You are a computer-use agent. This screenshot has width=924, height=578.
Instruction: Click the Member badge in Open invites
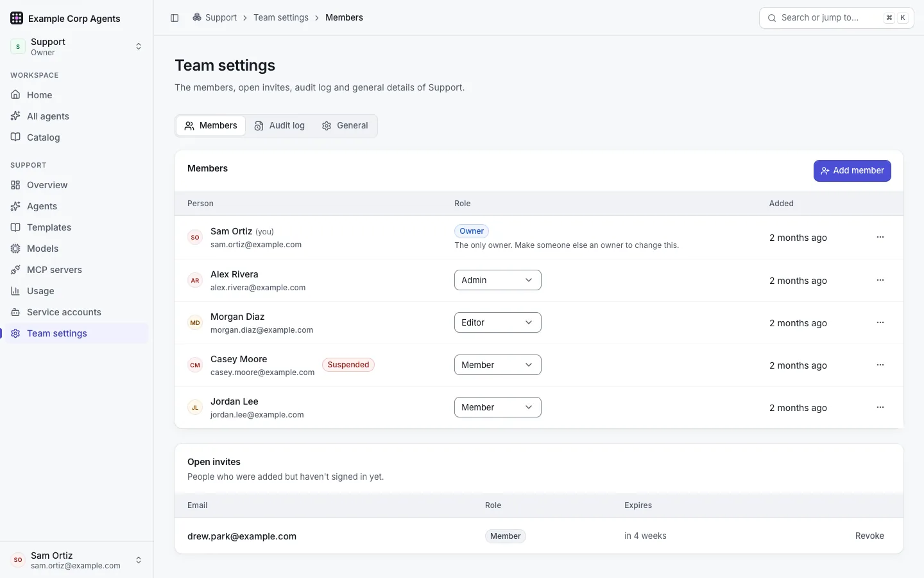tap(506, 536)
